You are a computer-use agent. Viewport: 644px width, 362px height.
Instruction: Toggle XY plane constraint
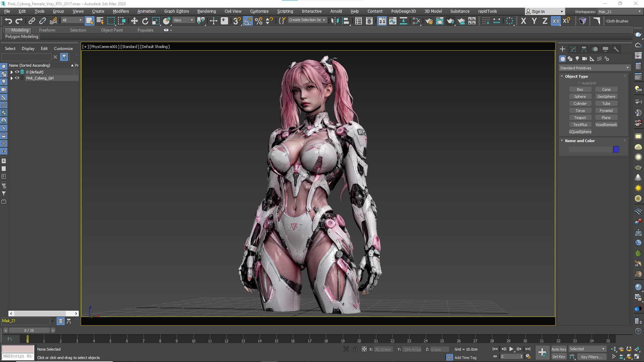click(556, 21)
